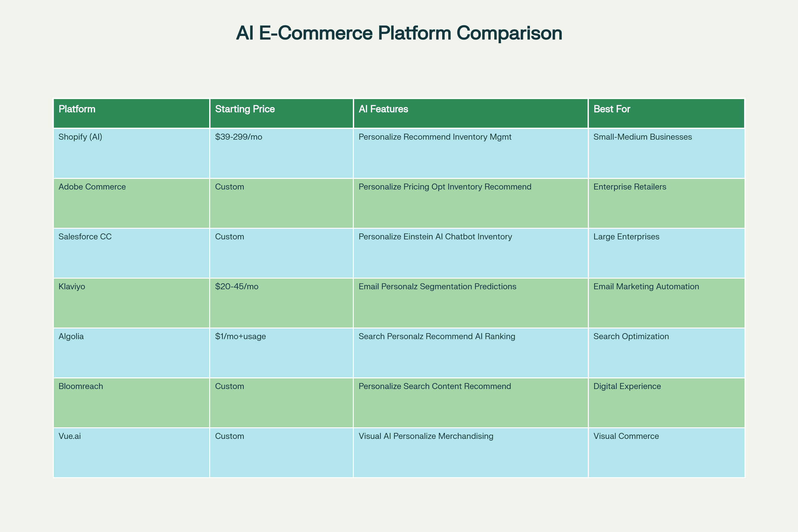Click the 'Visual Commerce' cell
The image size is (798, 532).
[666, 453]
